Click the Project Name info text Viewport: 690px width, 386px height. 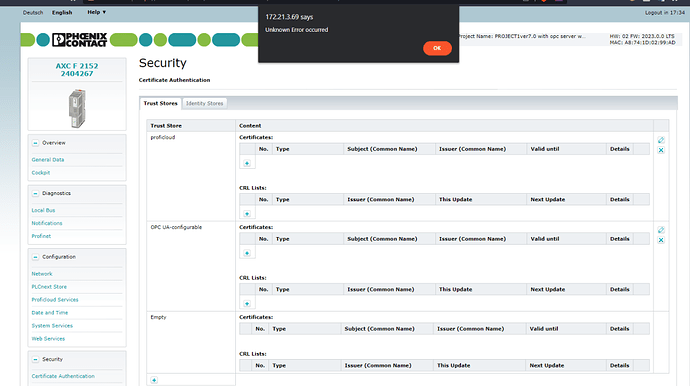522,36
